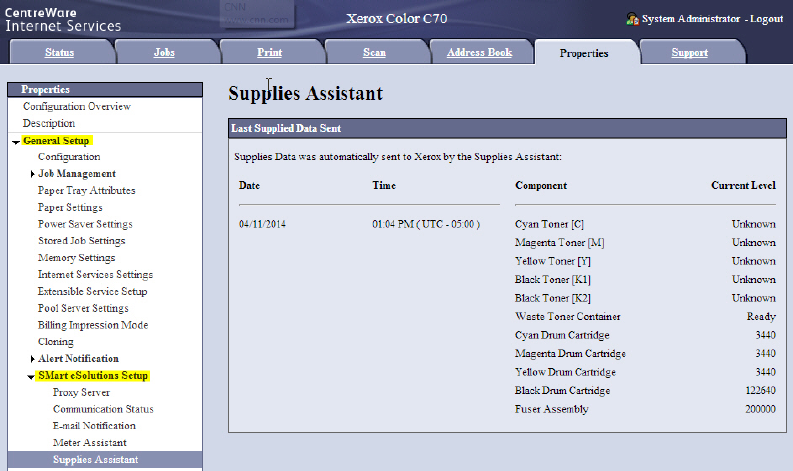
Task: Go to the Scan tab
Action: (x=374, y=52)
